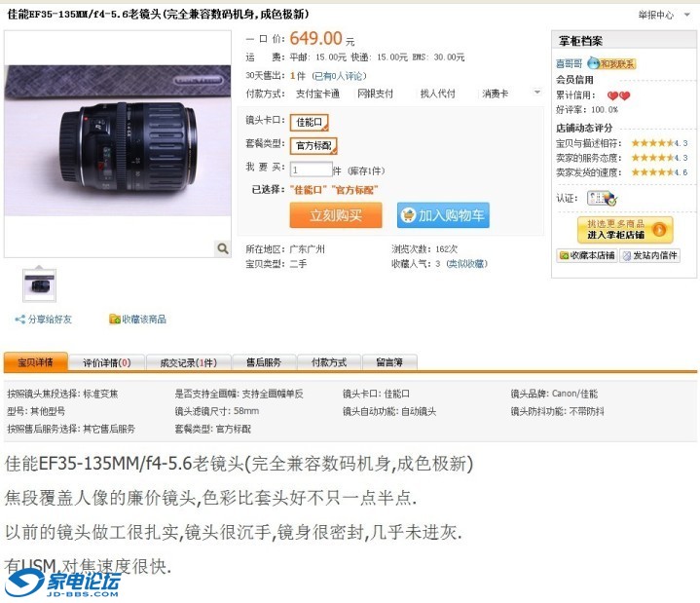This screenshot has width=700, height=603.
Task: Click the 进入掌柜店铺 enter shop button
Action: coord(625,230)
